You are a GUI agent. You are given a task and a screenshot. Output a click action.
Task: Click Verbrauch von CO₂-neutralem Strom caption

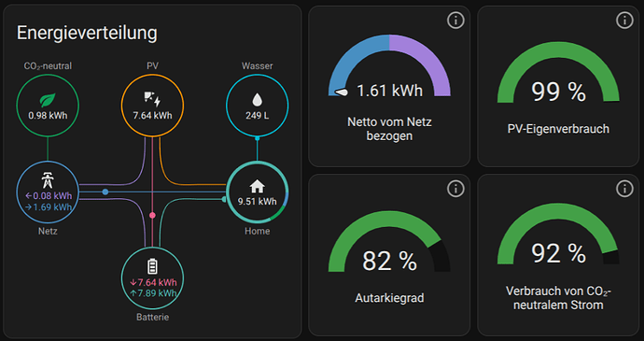(558, 298)
